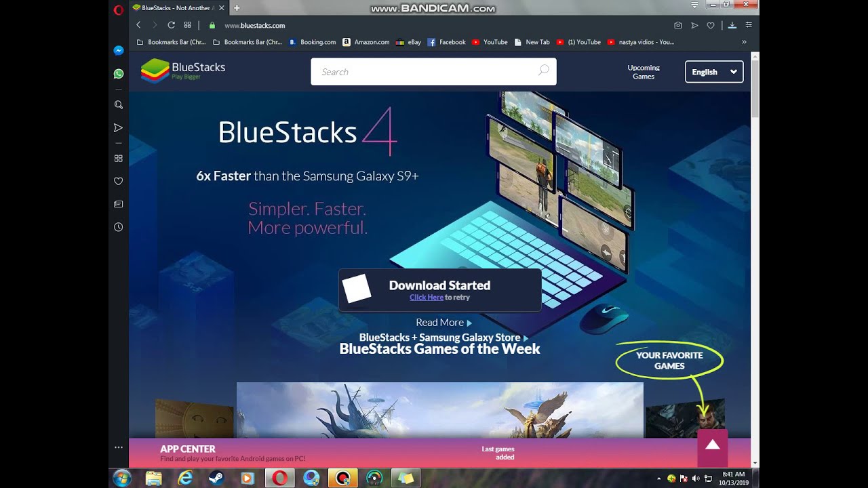Screen dimensions: 868x488
Task: Open the second Bookmarks Bar folder
Action: point(248,42)
